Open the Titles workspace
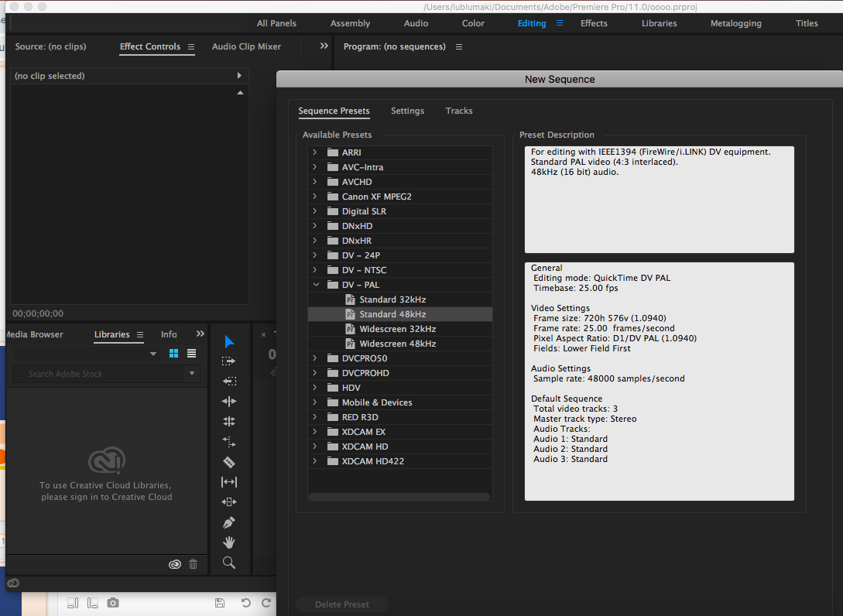The height and width of the screenshot is (616, 843). (x=807, y=23)
